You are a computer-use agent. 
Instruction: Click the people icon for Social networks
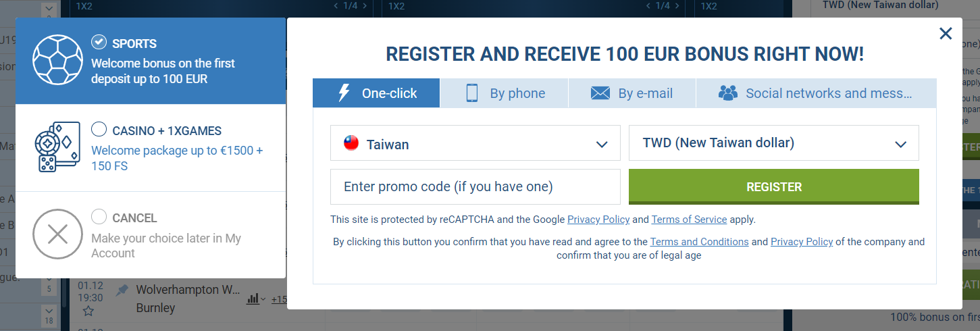click(x=728, y=93)
